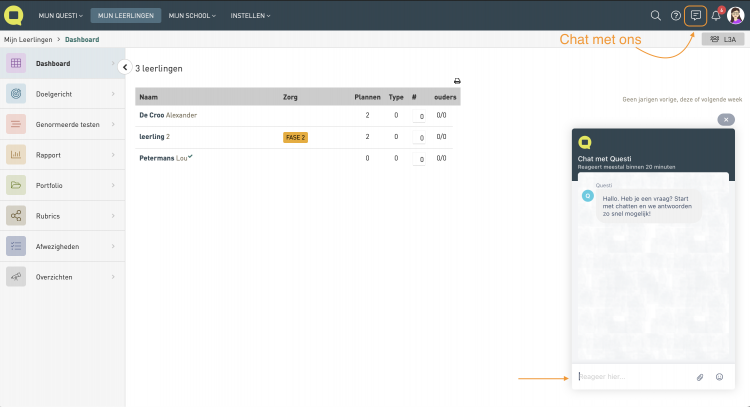Expand the Doelgericht chevron arrow
Screen dimensions: 750x407
click(113, 94)
